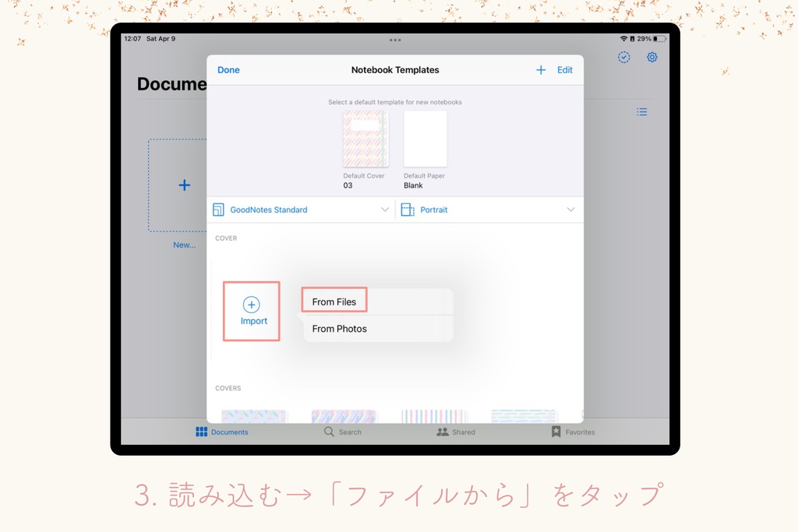Tap Edit in Notebook Templates header

[565, 69]
